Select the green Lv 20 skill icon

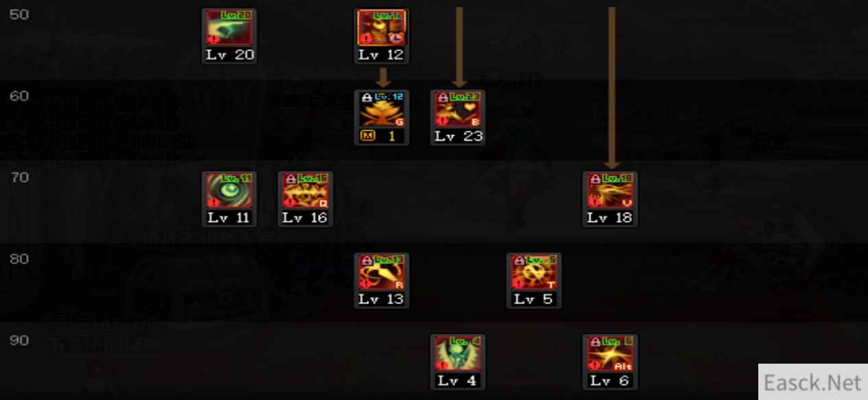229,28
